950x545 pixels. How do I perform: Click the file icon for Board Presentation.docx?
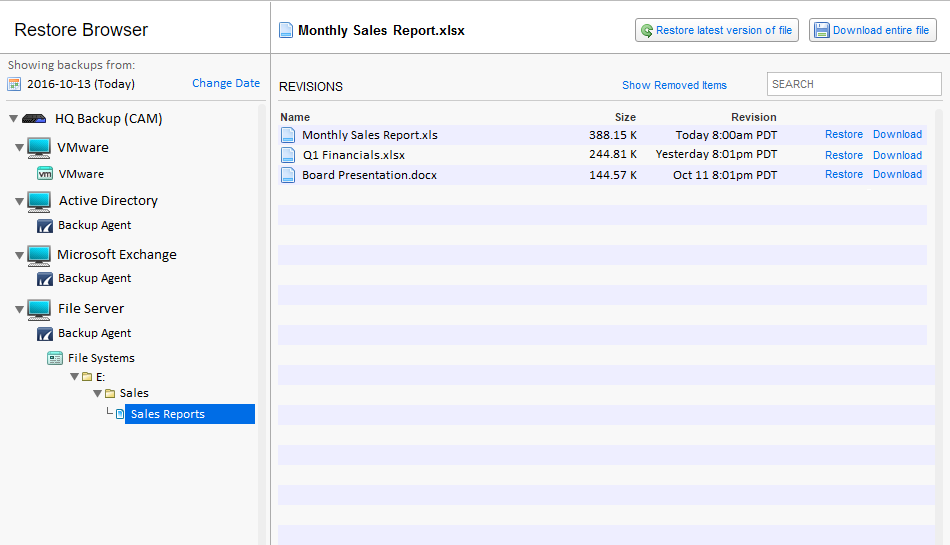[x=288, y=175]
